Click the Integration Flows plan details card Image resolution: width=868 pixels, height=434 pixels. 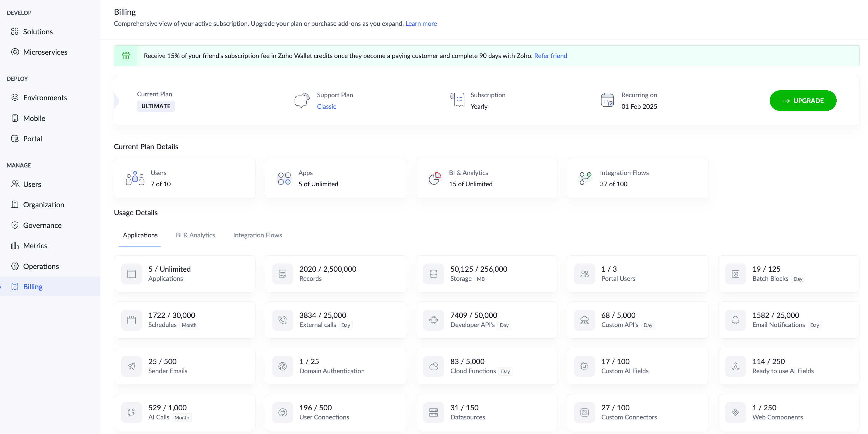point(637,178)
